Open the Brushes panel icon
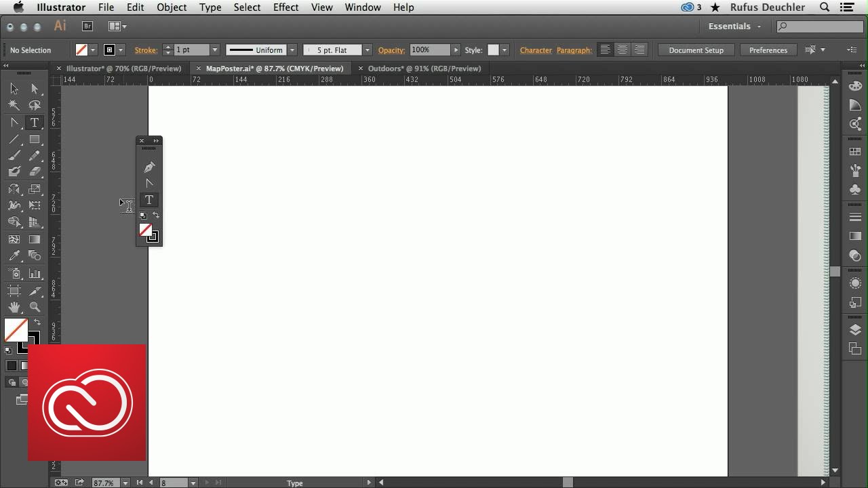Screen dimensions: 868x488 pyautogui.click(x=855, y=171)
